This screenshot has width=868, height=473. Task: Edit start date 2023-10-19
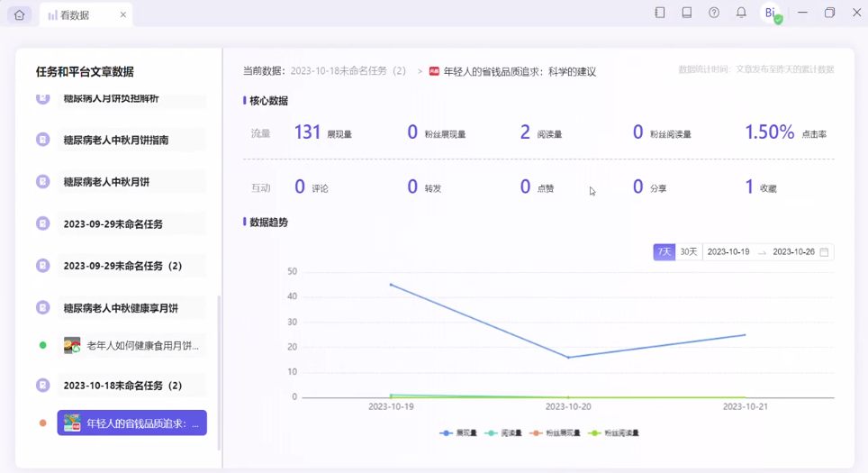[728, 252]
